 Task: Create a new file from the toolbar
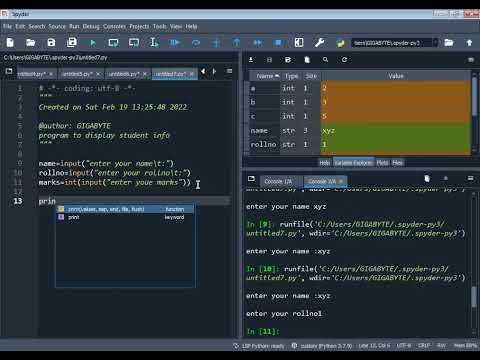point(10,43)
